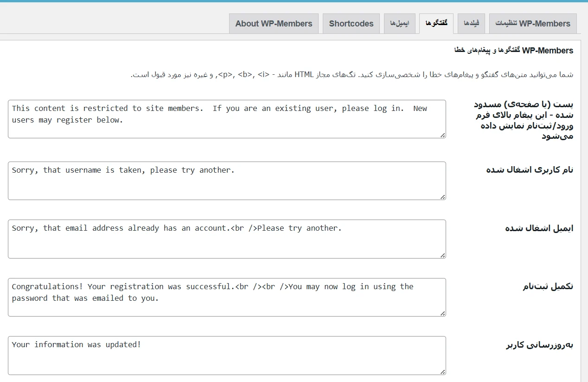Click the username taken message textarea
This screenshot has width=588, height=382.
[x=226, y=181]
